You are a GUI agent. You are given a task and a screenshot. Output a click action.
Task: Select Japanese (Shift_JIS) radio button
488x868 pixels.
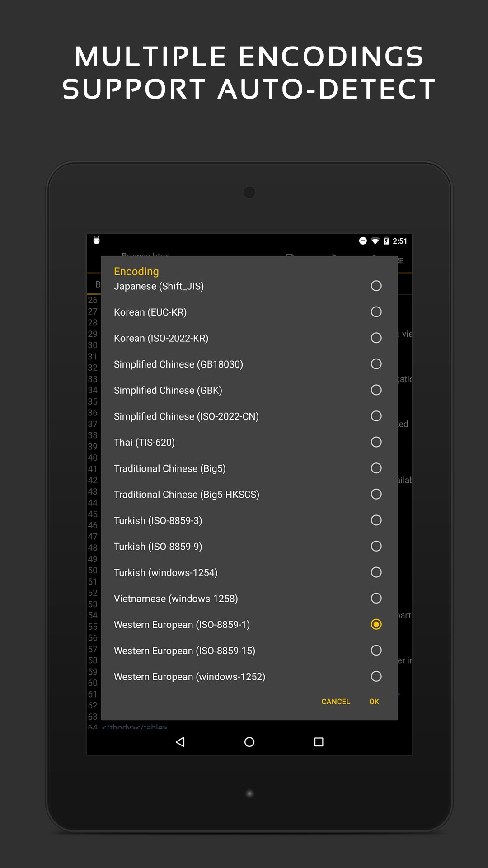click(x=376, y=286)
